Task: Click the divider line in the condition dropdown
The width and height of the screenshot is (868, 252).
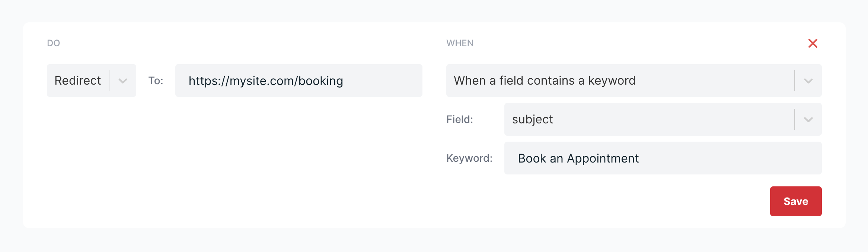Action: click(x=795, y=81)
